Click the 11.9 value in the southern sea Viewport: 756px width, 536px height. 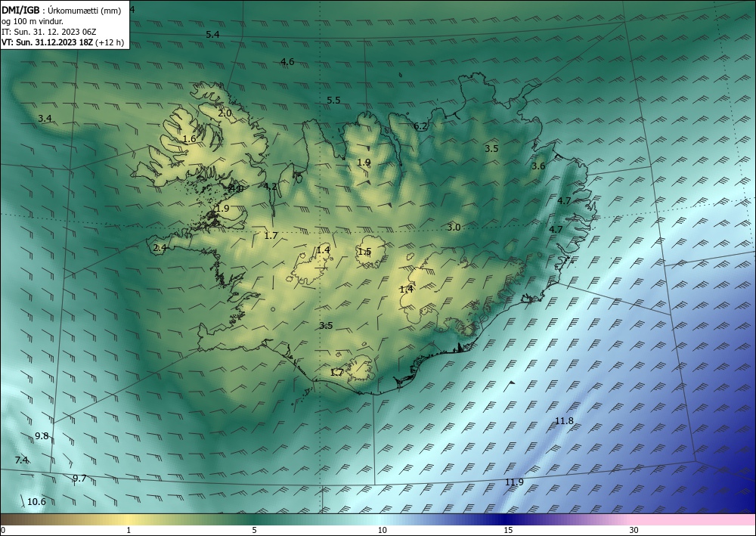[514, 482]
